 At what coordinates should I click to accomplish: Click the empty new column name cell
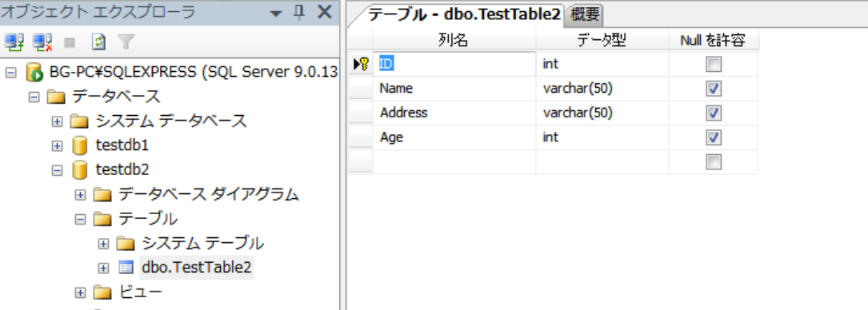click(x=454, y=161)
